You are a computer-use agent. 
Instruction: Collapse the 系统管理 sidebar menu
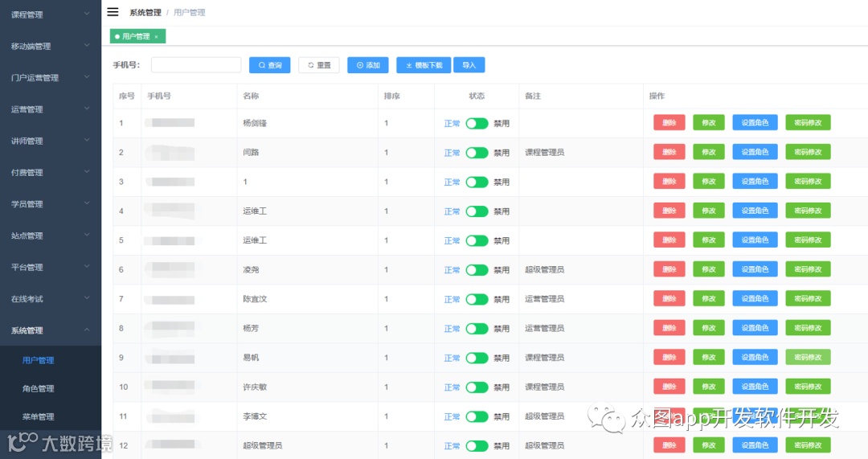pos(51,330)
